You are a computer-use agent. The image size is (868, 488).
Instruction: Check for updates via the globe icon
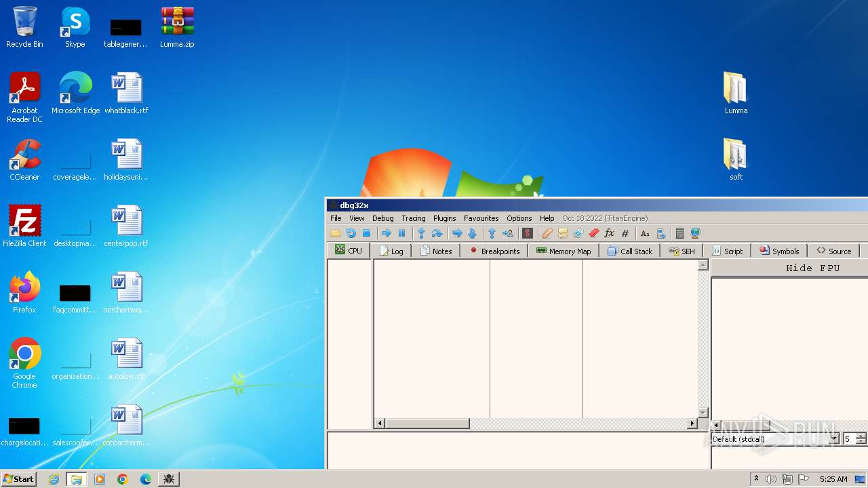coord(695,233)
